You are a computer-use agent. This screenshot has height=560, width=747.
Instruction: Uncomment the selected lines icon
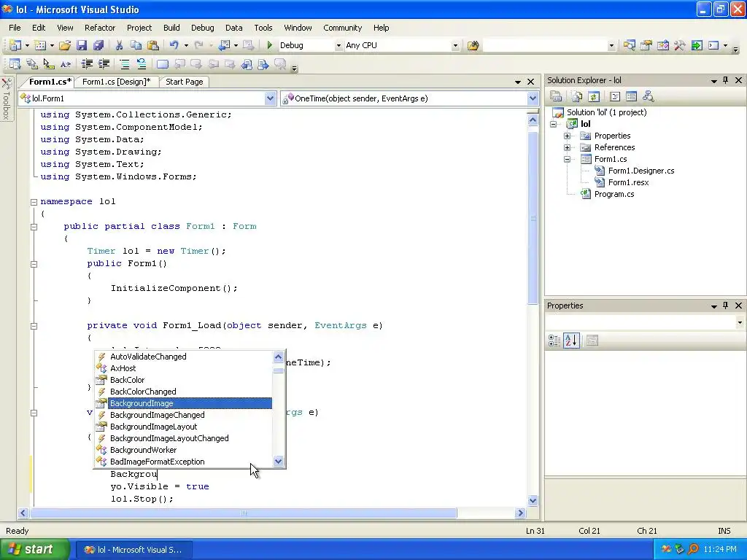[x=141, y=64]
